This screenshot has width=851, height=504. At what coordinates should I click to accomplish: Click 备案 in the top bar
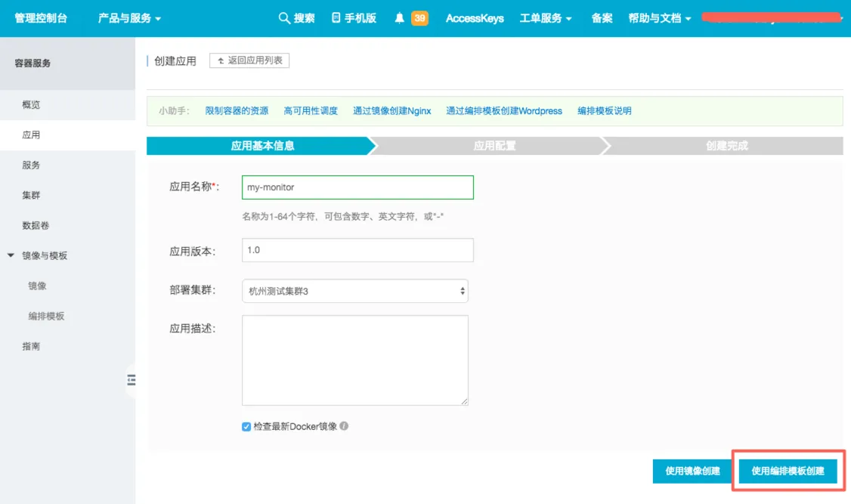click(x=602, y=18)
